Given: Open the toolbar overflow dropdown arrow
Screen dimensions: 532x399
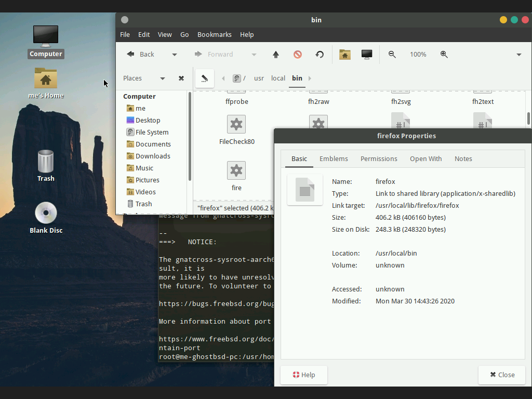Looking at the screenshot, I should [519, 55].
